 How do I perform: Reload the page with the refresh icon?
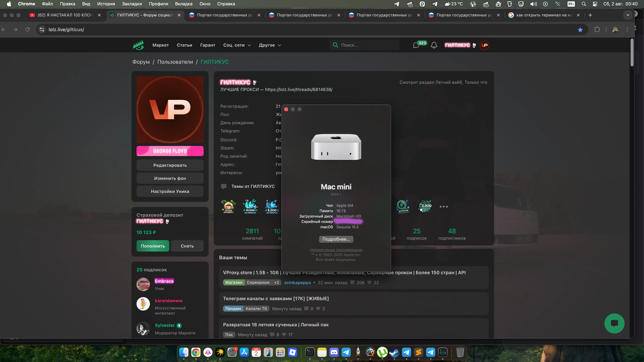click(28, 29)
